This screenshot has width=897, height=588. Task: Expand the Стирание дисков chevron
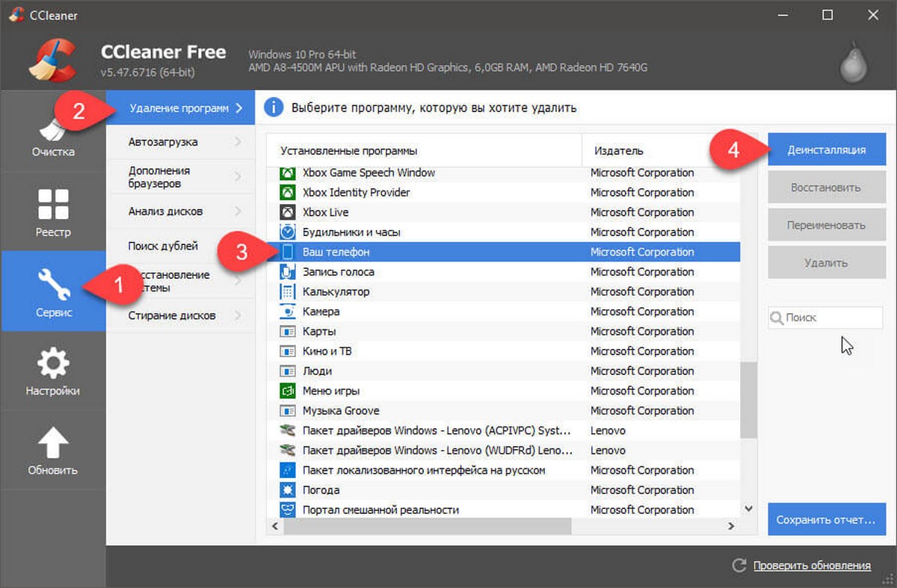coord(238,315)
